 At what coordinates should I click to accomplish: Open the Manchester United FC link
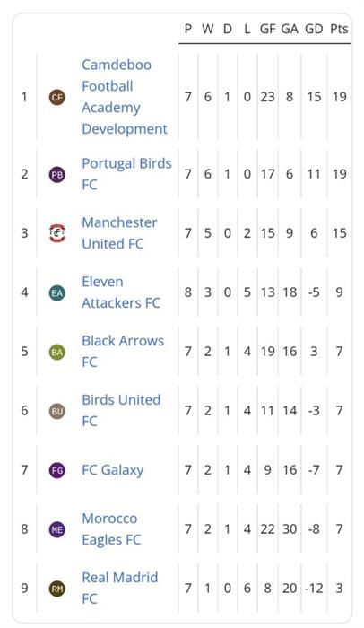pyautogui.click(x=119, y=233)
